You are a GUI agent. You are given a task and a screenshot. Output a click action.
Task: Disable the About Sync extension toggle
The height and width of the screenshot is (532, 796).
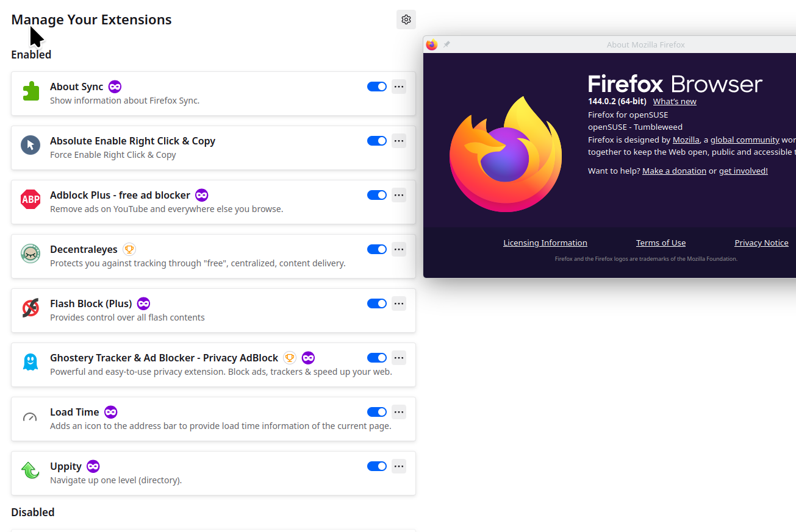click(377, 87)
